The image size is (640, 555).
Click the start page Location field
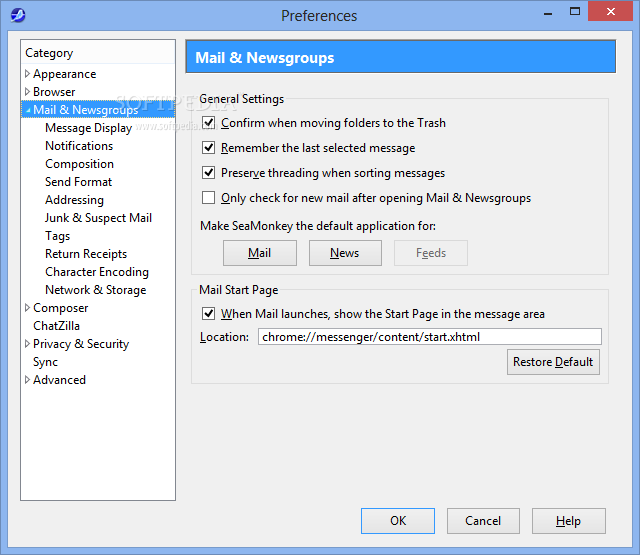click(430, 337)
